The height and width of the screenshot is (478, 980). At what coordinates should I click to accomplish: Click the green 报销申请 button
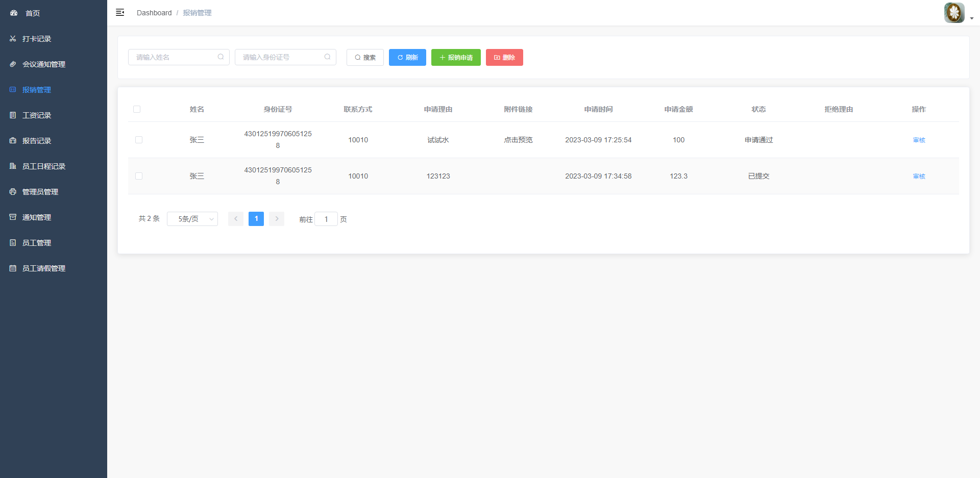[x=456, y=57]
